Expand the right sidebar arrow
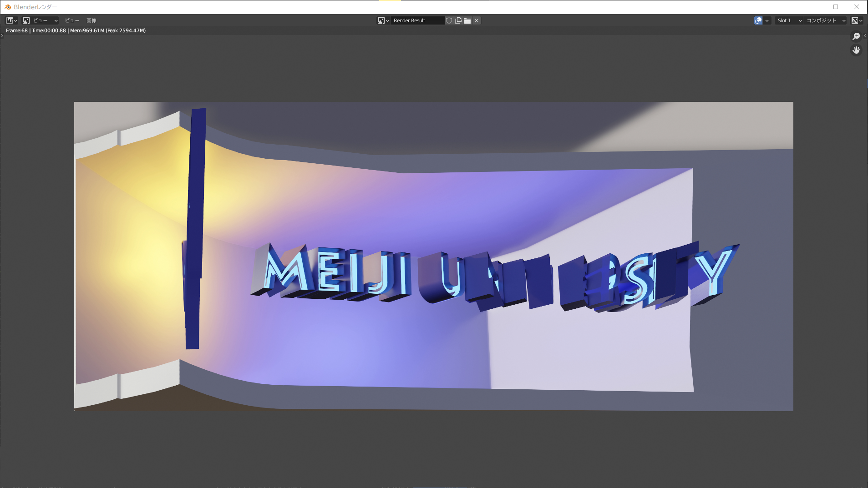The height and width of the screenshot is (488, 868). point(865,36)
